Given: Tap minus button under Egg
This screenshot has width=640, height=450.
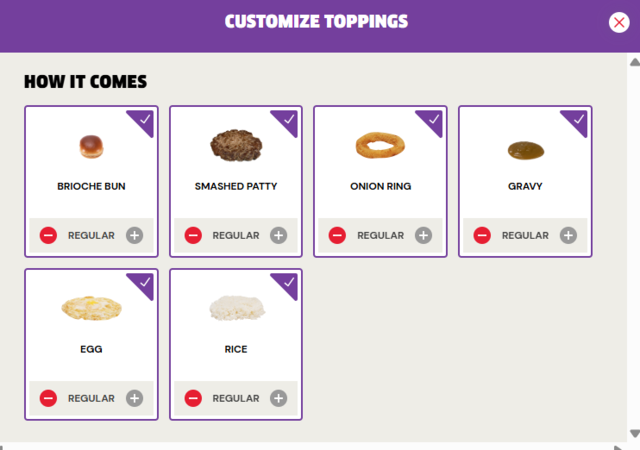Looking at the screenshot, I should click(x=48, y=398).
